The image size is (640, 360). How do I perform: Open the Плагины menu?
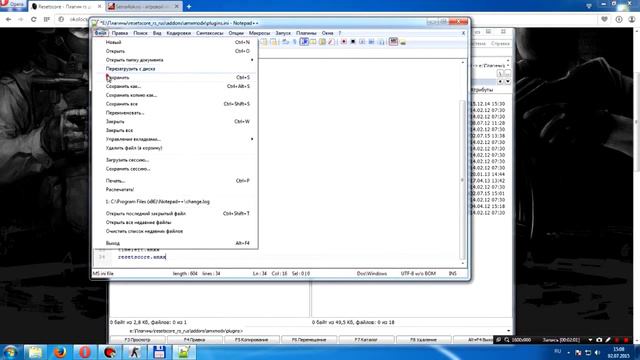pos(306,33)
